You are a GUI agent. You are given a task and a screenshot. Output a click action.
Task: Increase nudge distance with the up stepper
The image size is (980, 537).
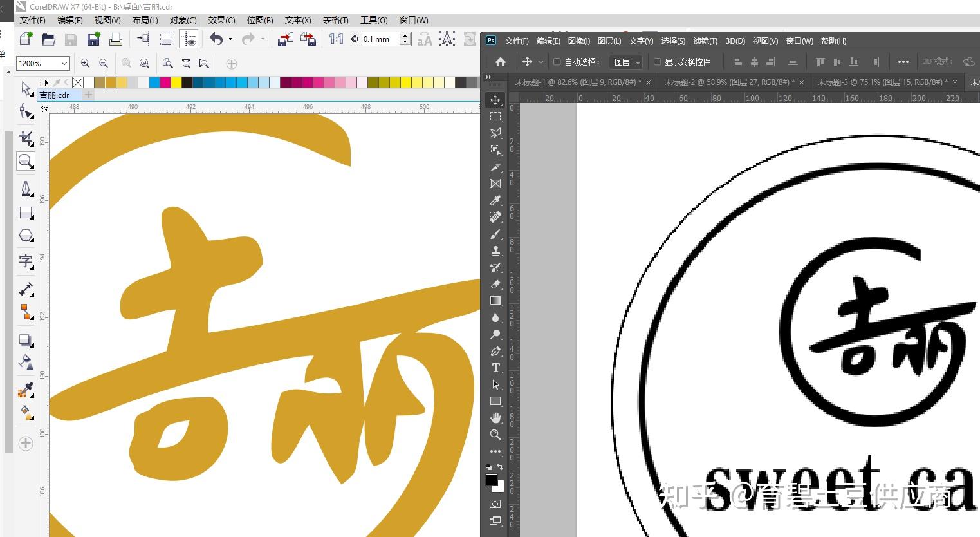(x=405, y=36)
